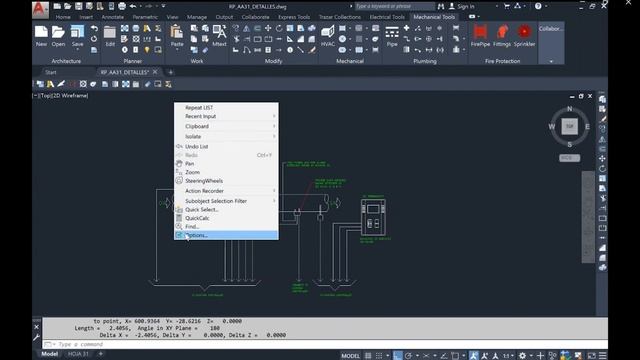The width and height of the screenshot is (640, 360).
Task: Click the New drawing icon
Action: [41, 32]
